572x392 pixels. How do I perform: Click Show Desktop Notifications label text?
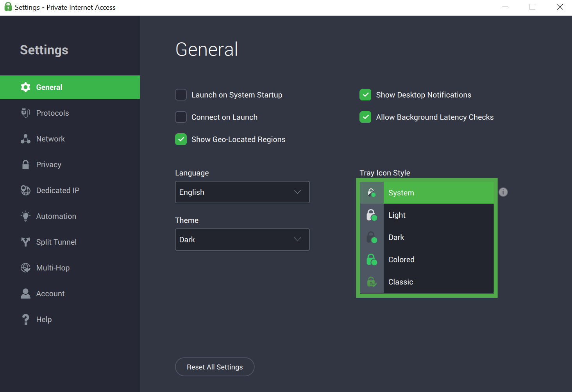click(x=424, y=95)
